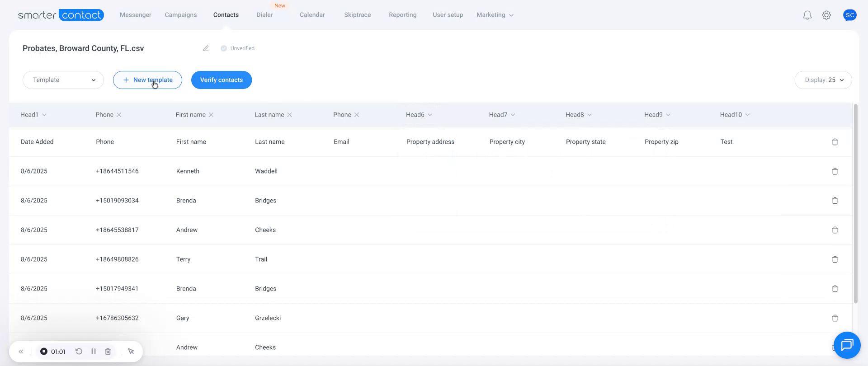Select the Kenneth first name cell
This screenshot has width=868, height=366.
(x=188, y=171)
